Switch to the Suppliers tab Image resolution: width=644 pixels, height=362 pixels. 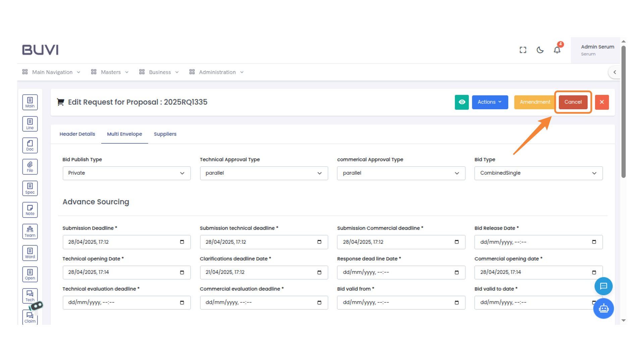coord(165,134)
